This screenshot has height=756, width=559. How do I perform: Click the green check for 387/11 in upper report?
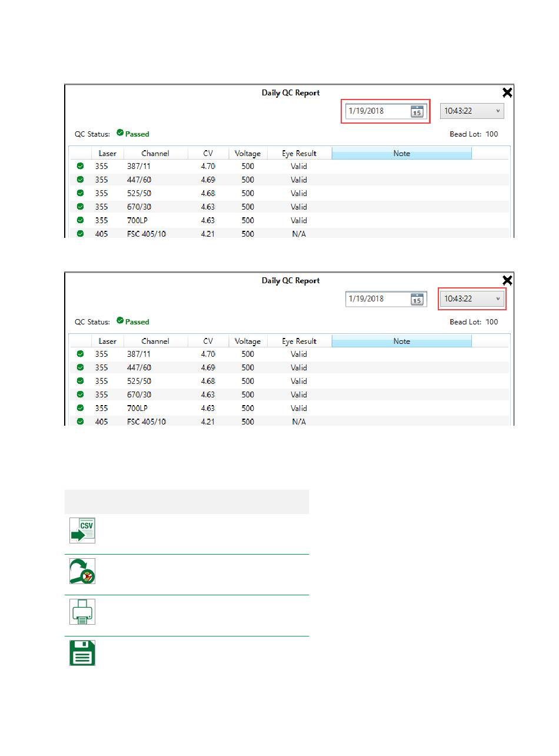tap(81, 166)
